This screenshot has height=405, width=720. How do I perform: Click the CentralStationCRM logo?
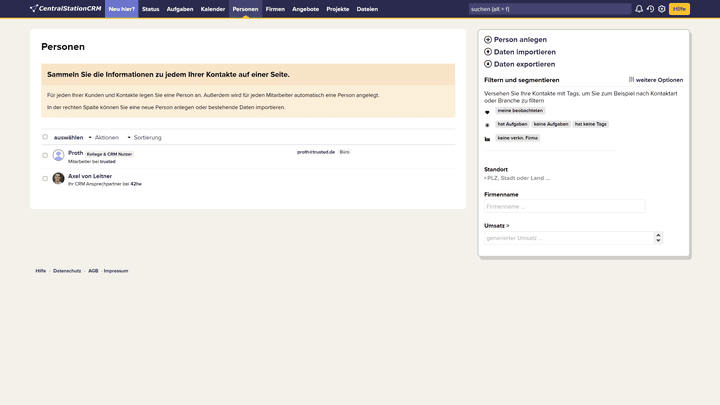[x=65, y=9]
